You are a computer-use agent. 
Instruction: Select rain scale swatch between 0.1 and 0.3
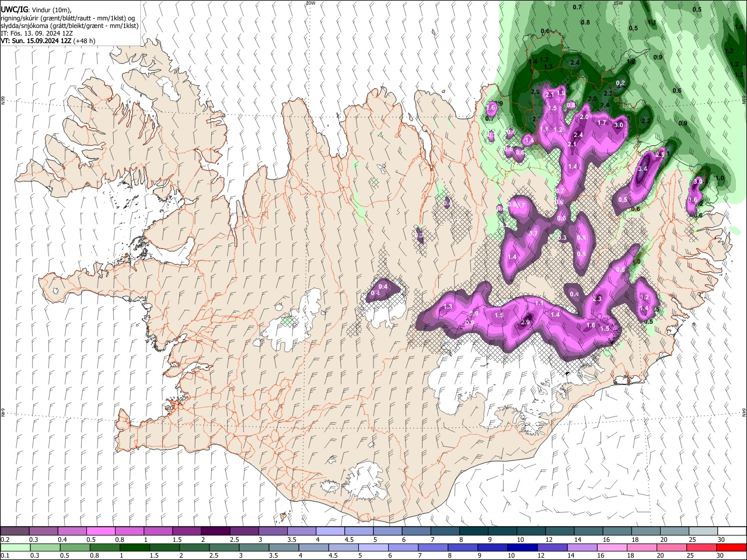click(x=15, y=547)
